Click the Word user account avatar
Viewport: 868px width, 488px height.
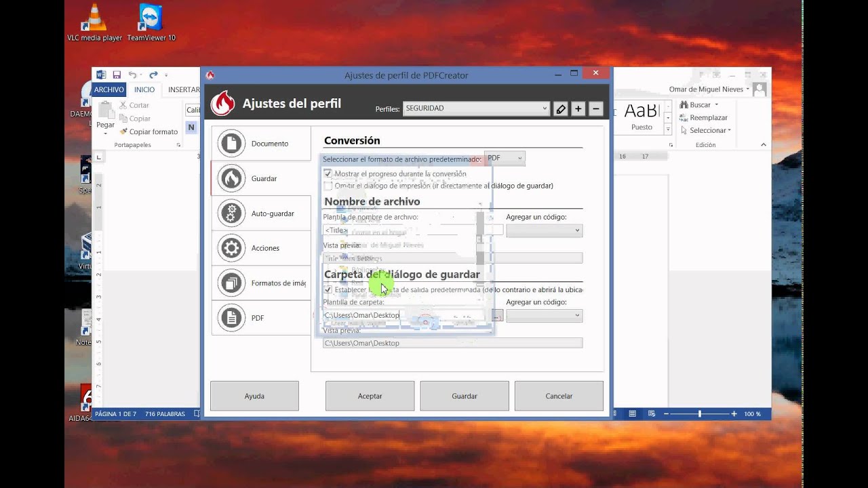[x=759, y=89]
